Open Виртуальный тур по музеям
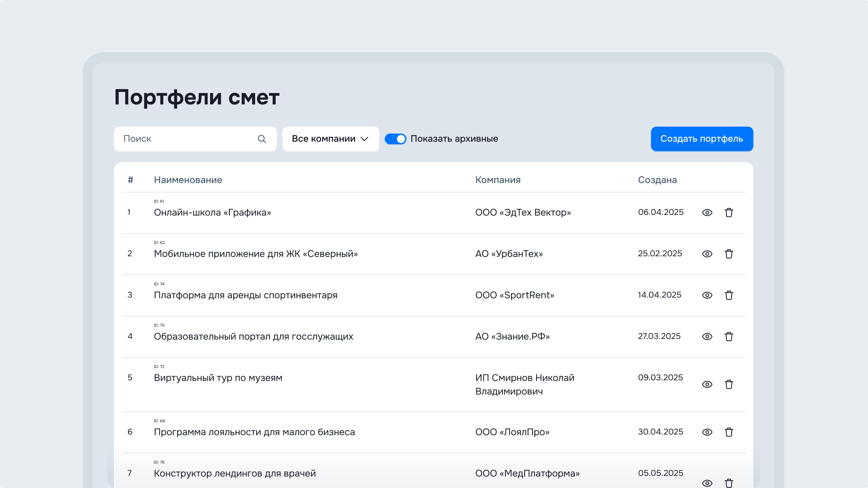Viewport: 868px width, 488px height. click(x=218, y=378)
